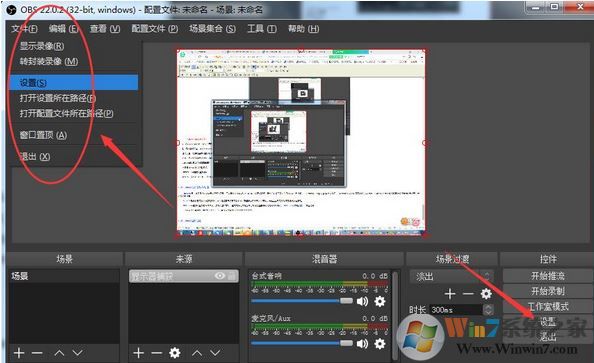Choose 退出(X) from the file menu
594x363 pixels.
tap(34, 156)
